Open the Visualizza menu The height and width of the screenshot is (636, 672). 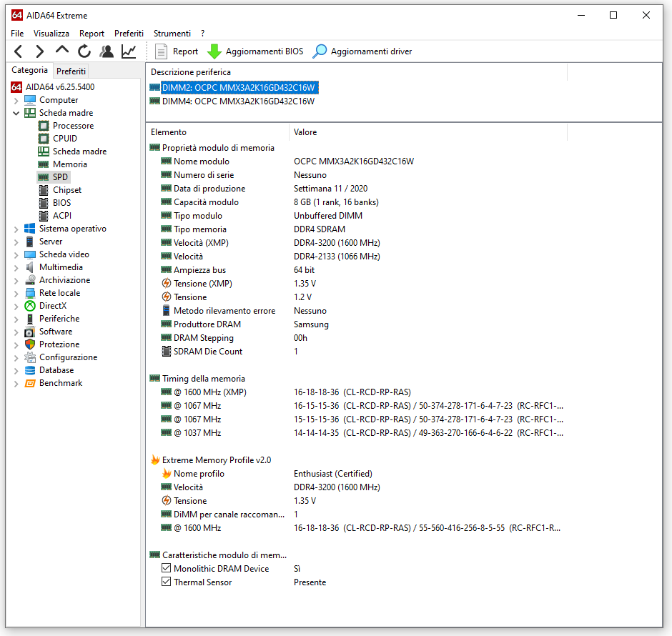[x=51, y=34]
